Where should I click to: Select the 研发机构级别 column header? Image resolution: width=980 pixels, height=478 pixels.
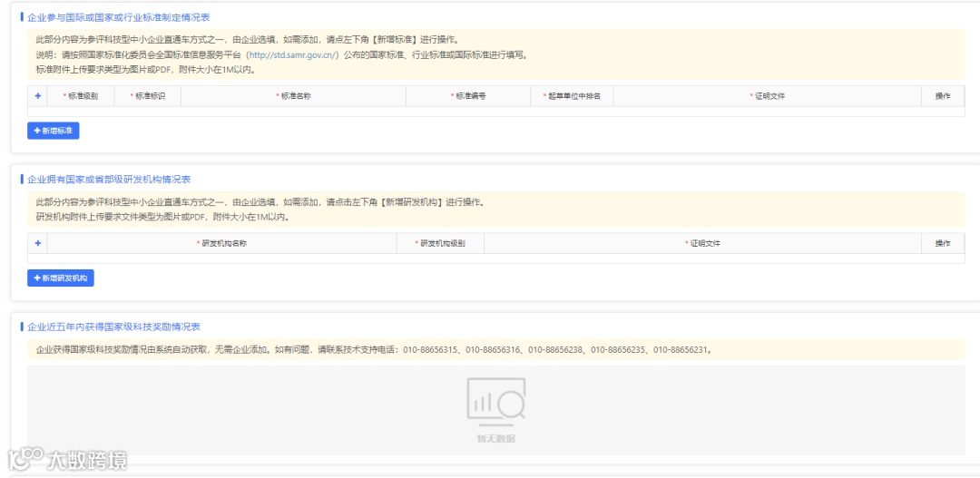tap(441, 243)
